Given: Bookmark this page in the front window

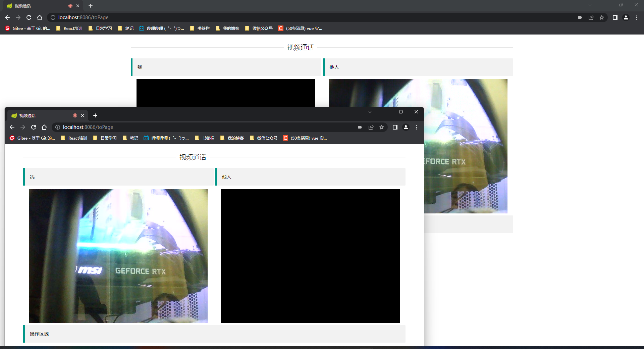Looking at the screenshot, I should (x=382, y=127).
